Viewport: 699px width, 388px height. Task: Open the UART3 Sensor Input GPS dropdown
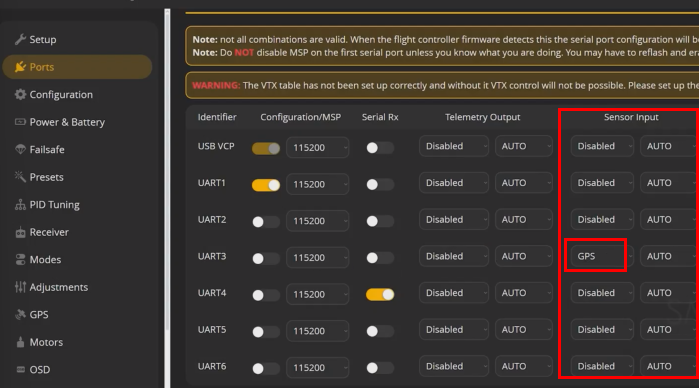point(602,256)
